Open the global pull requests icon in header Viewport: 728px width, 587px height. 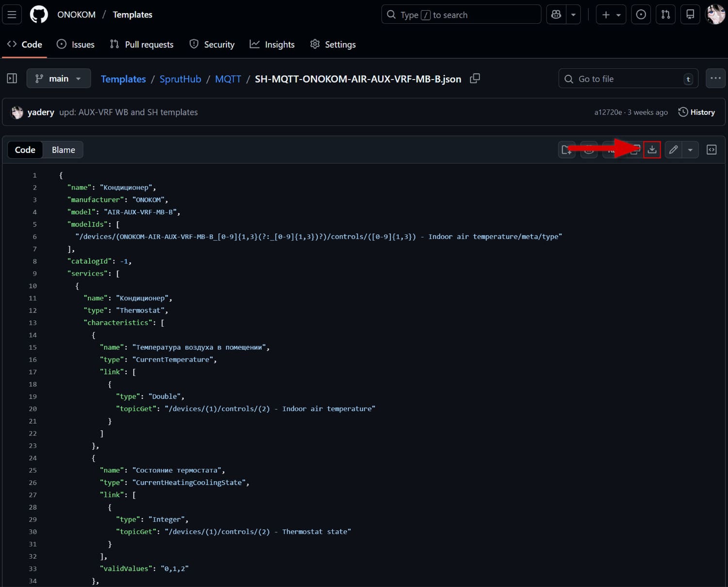pyautogui.click(x=665, y=15)
